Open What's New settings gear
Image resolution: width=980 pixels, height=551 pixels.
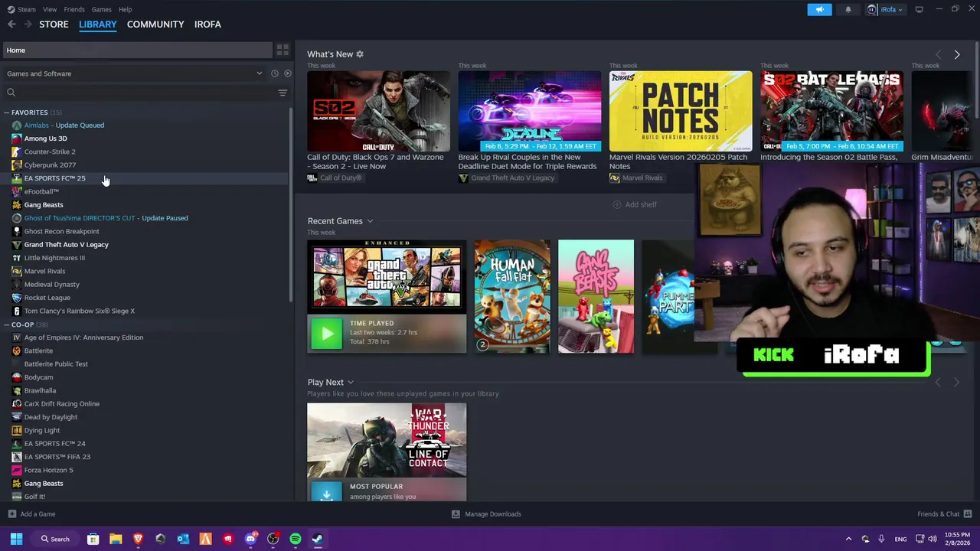click(360, 54)
